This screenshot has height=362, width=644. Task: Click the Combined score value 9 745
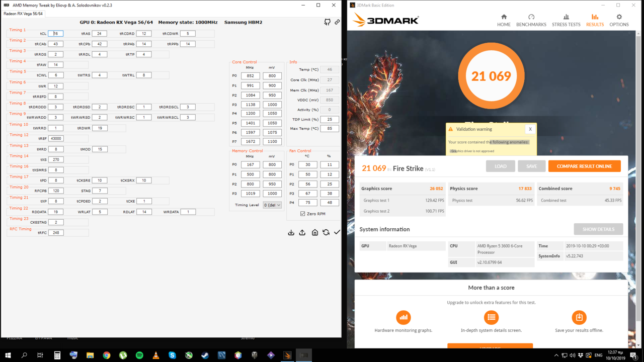[615, 189]
